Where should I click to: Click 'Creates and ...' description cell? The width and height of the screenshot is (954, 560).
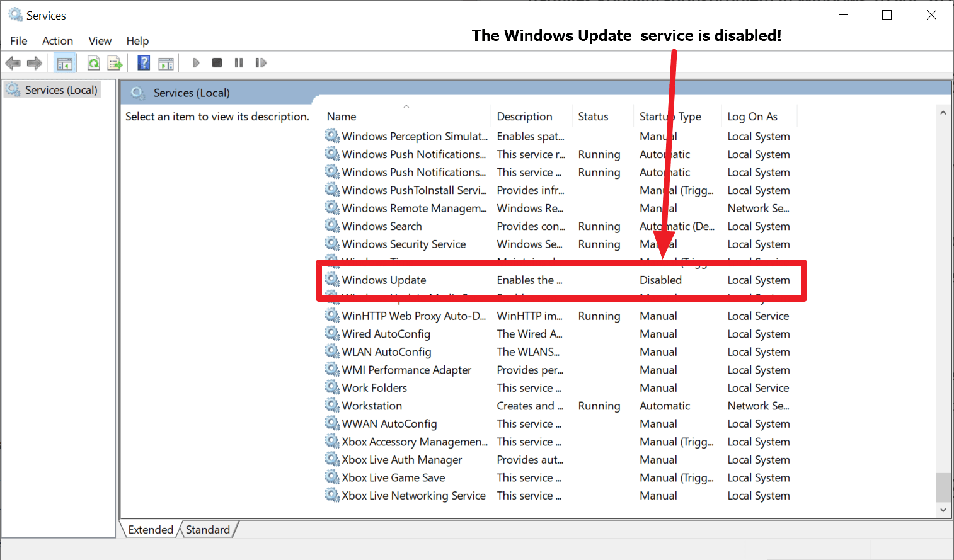point(530,406)
